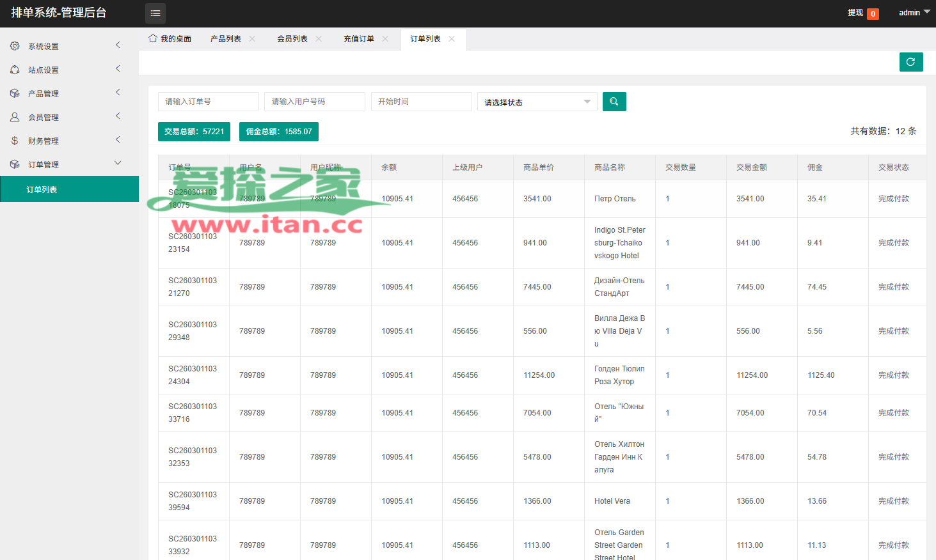The height and width of the screenshot is (560, 936).
Task: Switch to the 会员列表 tab
Action: click(292, 39)
